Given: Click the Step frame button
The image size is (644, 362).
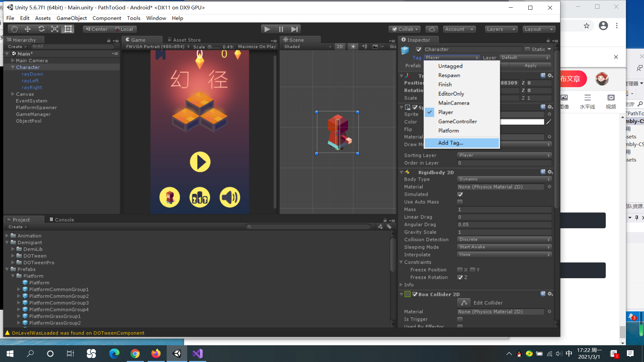Looking at the screenshot, I should click(294, 29).
